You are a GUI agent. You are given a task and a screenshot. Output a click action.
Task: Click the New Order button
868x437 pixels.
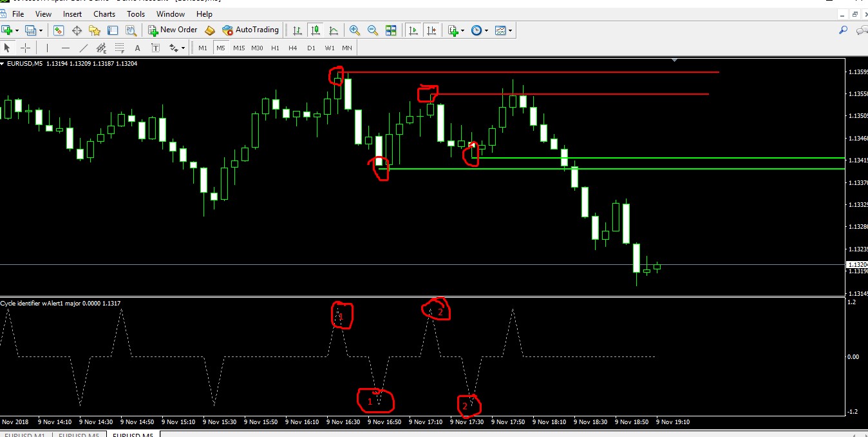click(x=173, y=30)
